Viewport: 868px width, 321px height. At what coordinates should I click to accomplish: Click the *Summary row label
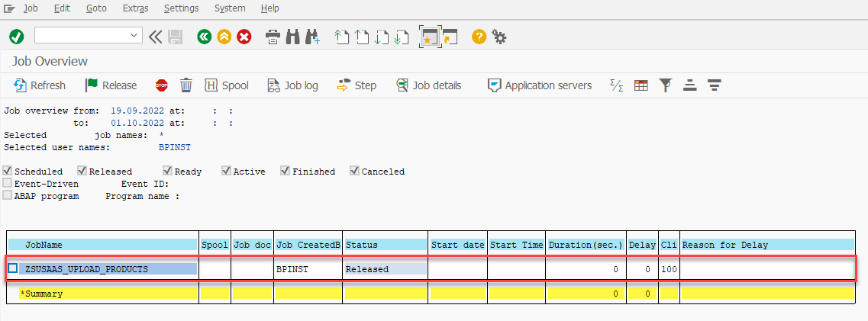tap(41, 294)
